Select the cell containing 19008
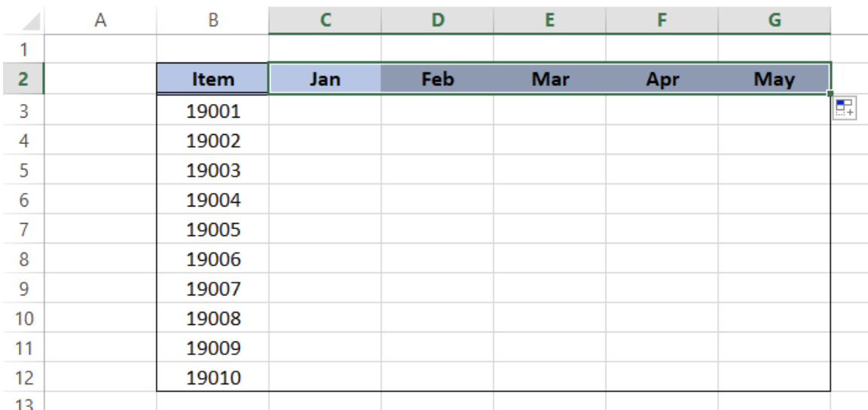Image resolution: width=868 pixels, height=410 pixels. coord(213,318)
